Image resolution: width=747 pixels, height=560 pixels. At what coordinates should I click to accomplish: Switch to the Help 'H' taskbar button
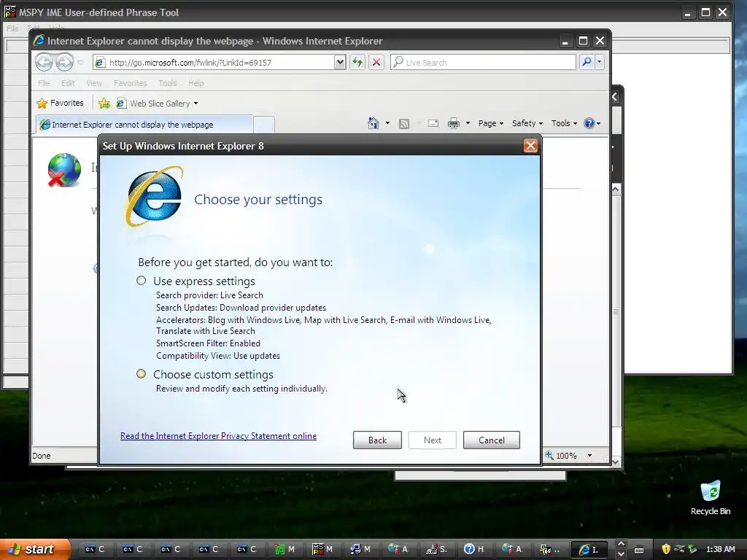(474, 549)
